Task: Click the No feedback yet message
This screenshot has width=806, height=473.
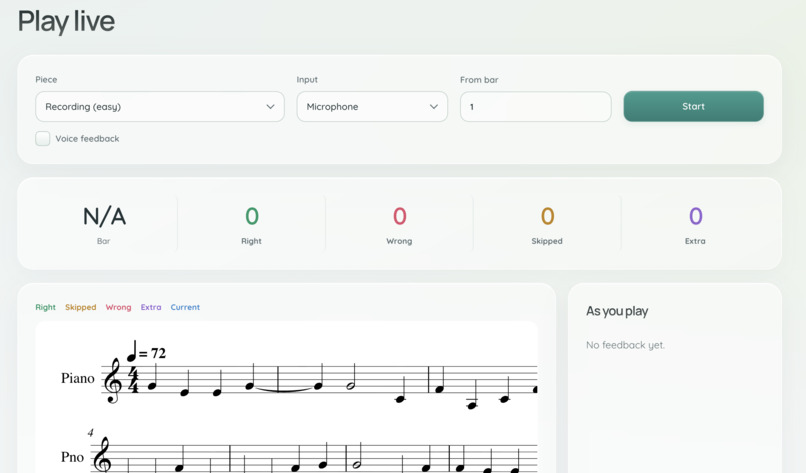Action: pos(625,345)
